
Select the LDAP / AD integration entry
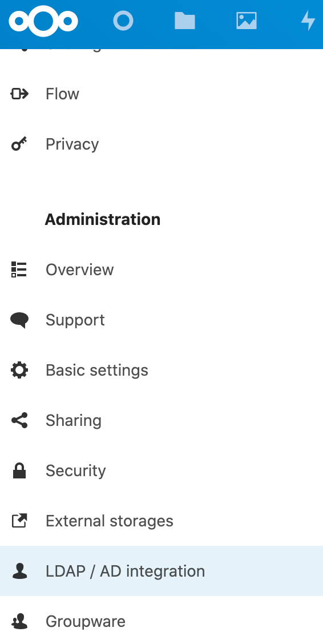(x=161, y=571)
